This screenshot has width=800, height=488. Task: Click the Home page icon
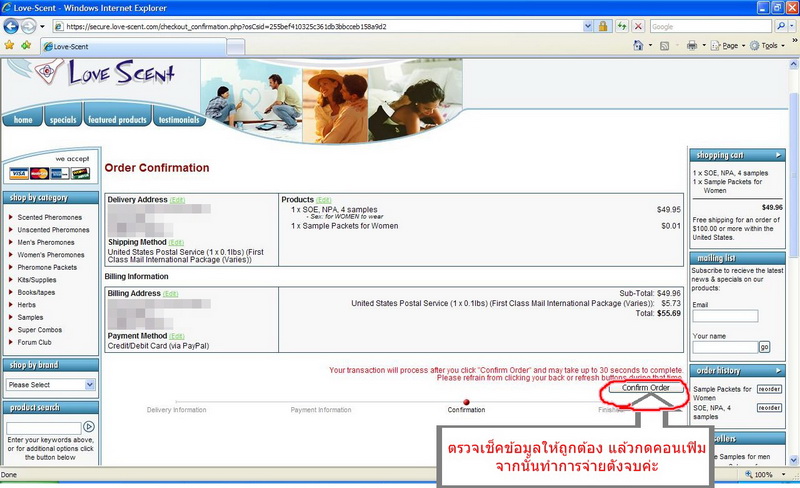pyautogui.click(x=638, y=45)
